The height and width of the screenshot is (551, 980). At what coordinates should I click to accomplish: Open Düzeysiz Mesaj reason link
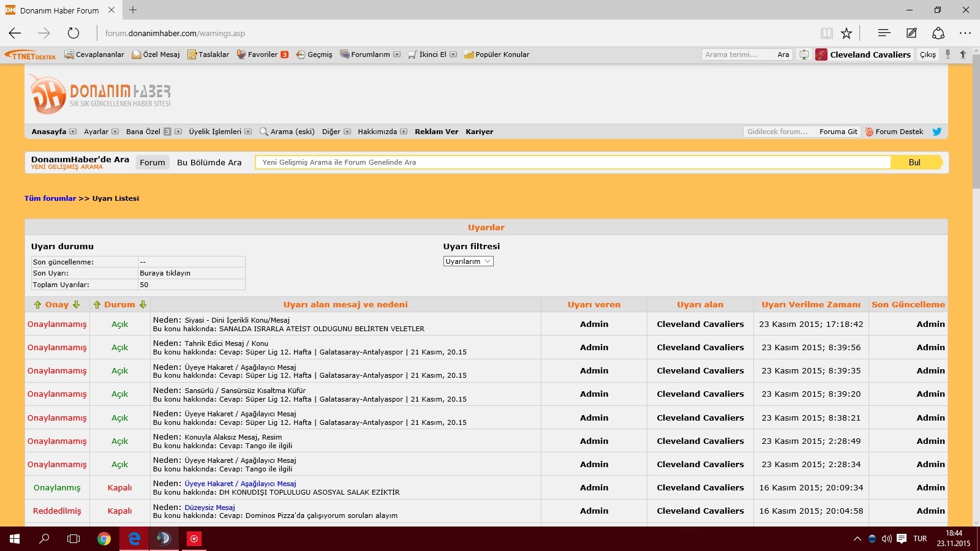(210, 508)
